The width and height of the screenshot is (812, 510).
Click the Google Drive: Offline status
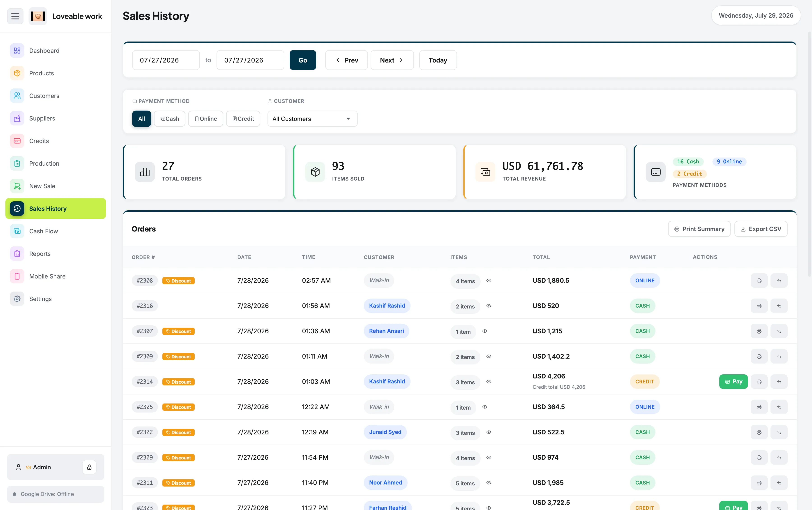pos(56,494)
